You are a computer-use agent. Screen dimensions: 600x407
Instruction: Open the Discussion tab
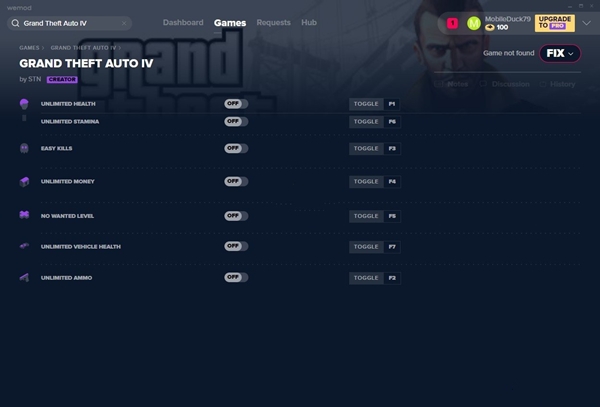pyautogui.click(x=505, y=84)
